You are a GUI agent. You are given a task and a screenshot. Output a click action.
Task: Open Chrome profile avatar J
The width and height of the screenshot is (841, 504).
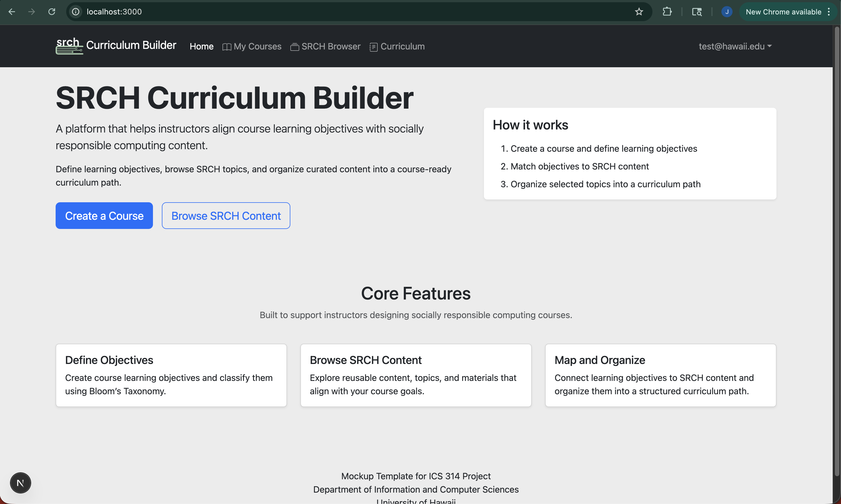coord(726,12)
